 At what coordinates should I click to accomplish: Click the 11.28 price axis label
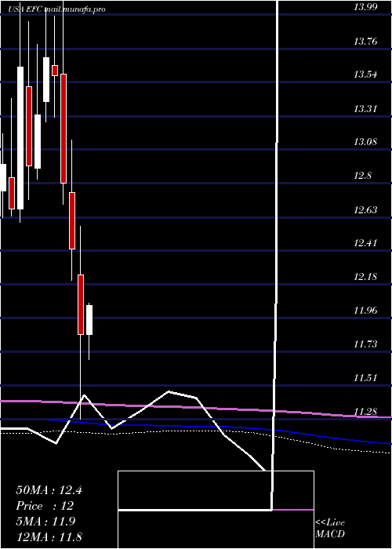(x=365, y=411)
